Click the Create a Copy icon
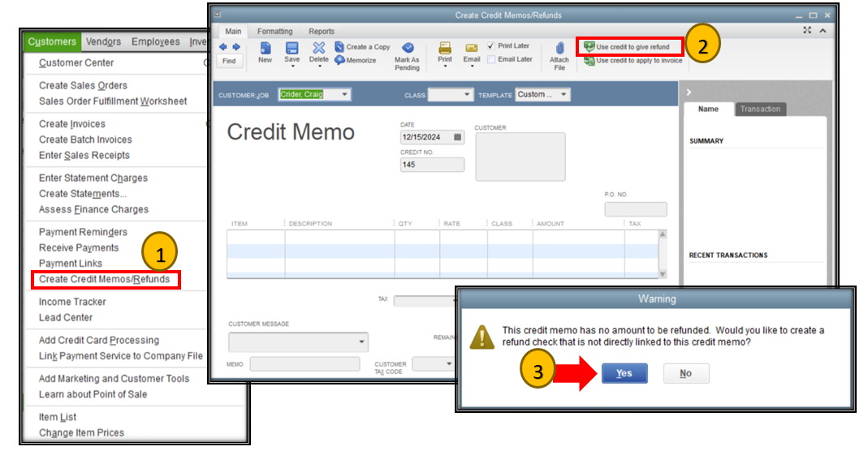 pyautogui.click(x=339, y=47)
